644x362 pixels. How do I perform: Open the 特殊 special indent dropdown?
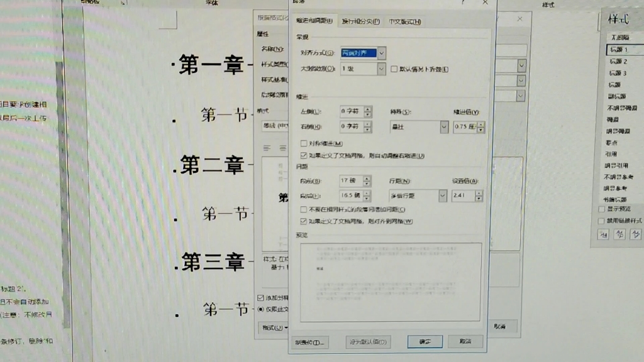444,126
